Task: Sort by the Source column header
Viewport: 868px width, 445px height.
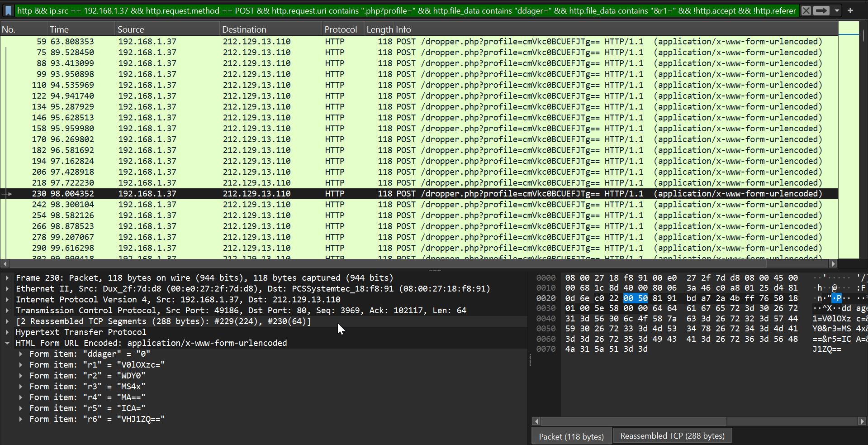Action: pyautogui.click(x=166, y=29)
